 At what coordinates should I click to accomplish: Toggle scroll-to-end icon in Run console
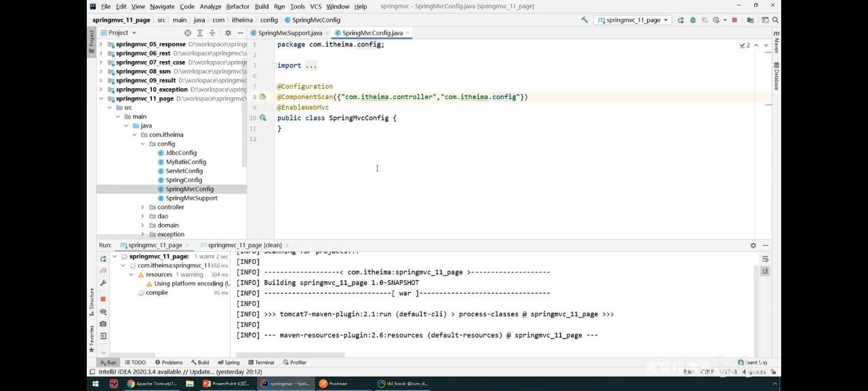point(766,271)
